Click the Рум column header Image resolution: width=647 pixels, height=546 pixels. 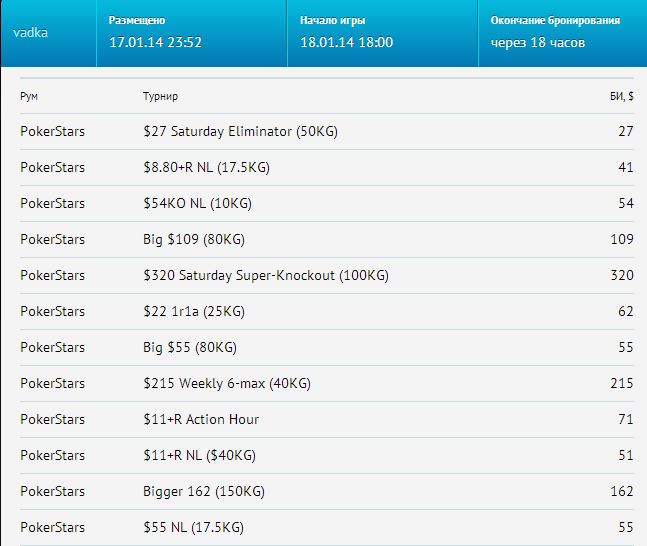tap(29, 96)
